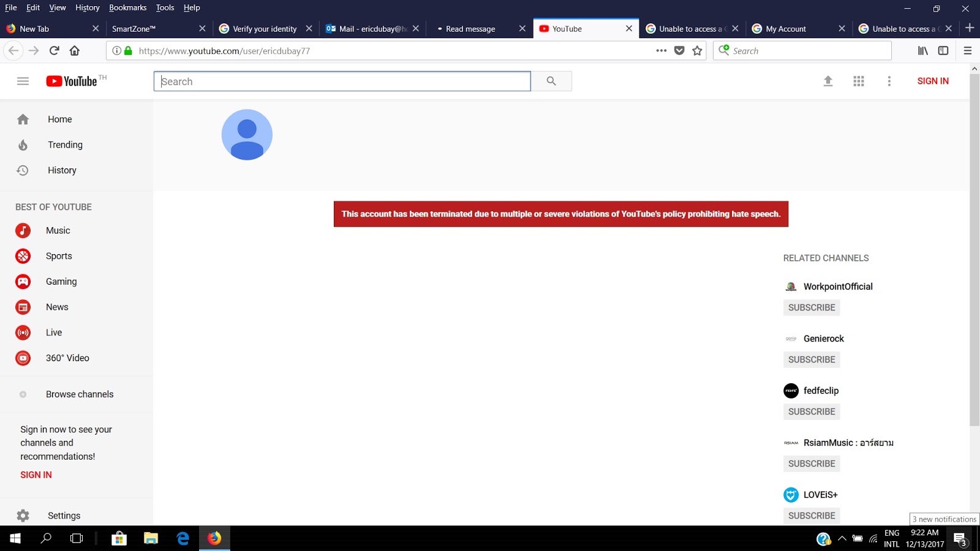Switch to the SmartZone tab
The image size is (980, 551).
[x=159, y=29]
